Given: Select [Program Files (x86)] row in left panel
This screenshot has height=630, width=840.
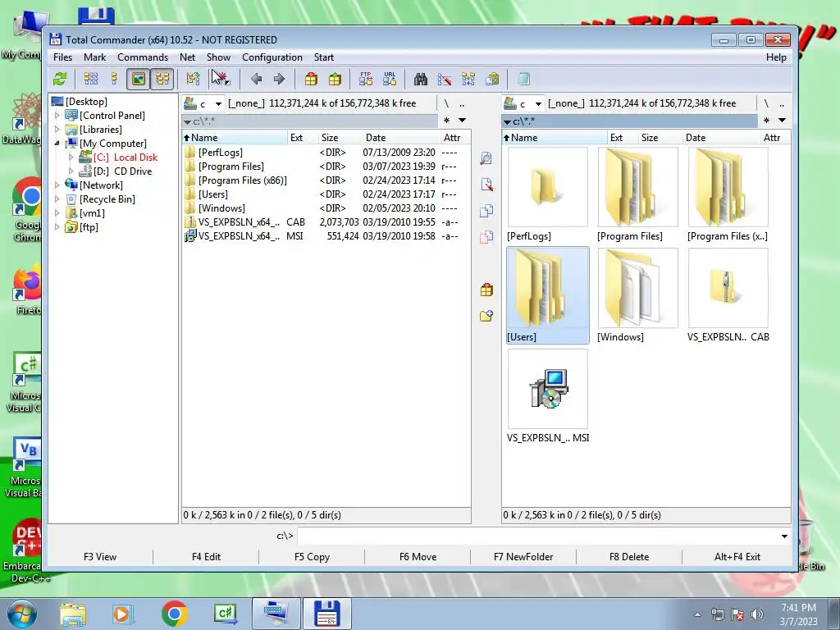Looking at the screenshot, I should [x=326, y=180].
